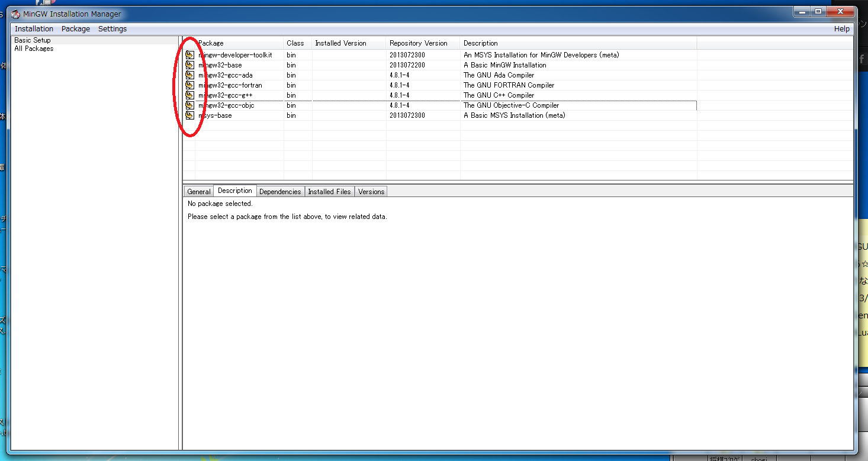Image resolution: width=868 pixels, height=461 pixels.
Task: Click repository version 2013072200 of mingw32-base
Action: point(407,65)
